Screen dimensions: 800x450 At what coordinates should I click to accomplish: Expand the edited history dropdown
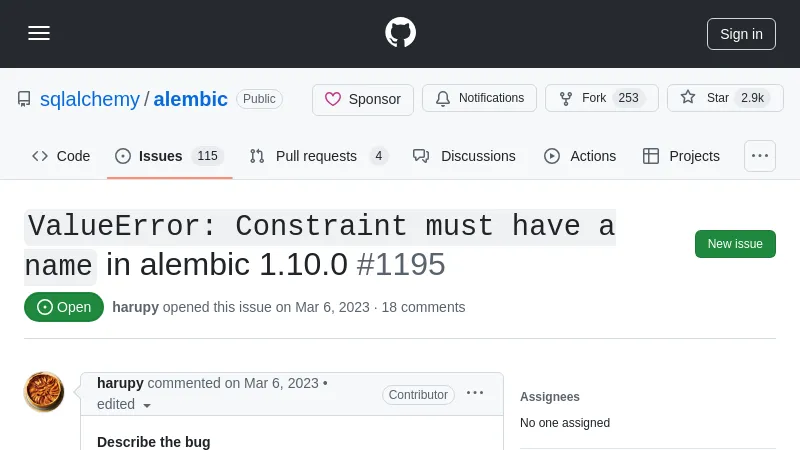147,405
